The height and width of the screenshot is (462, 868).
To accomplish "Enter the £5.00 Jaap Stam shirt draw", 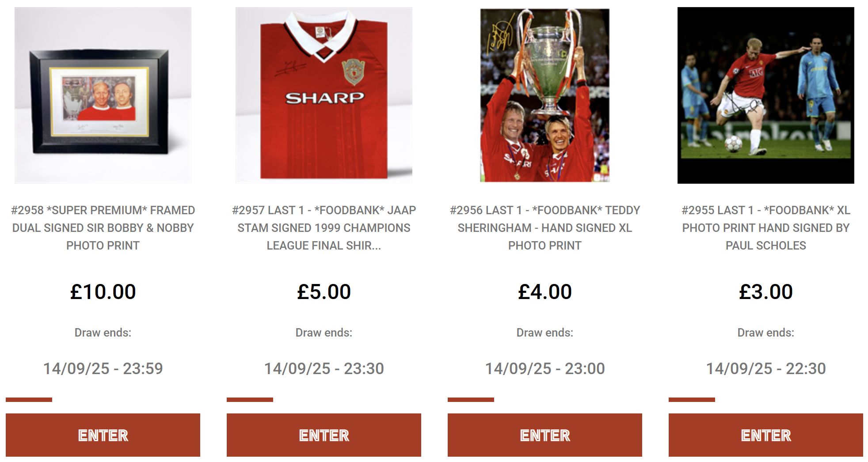I will pos(324,435).
